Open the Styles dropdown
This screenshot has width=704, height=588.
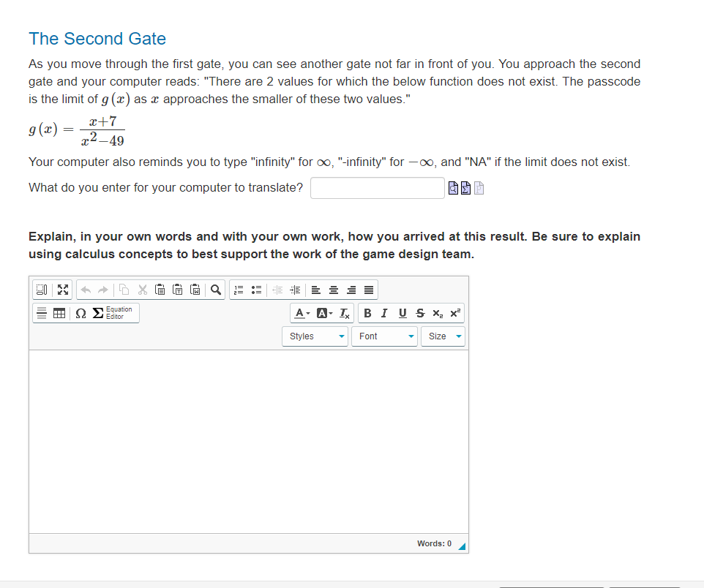pyautogui.click(x=315, y=336)
